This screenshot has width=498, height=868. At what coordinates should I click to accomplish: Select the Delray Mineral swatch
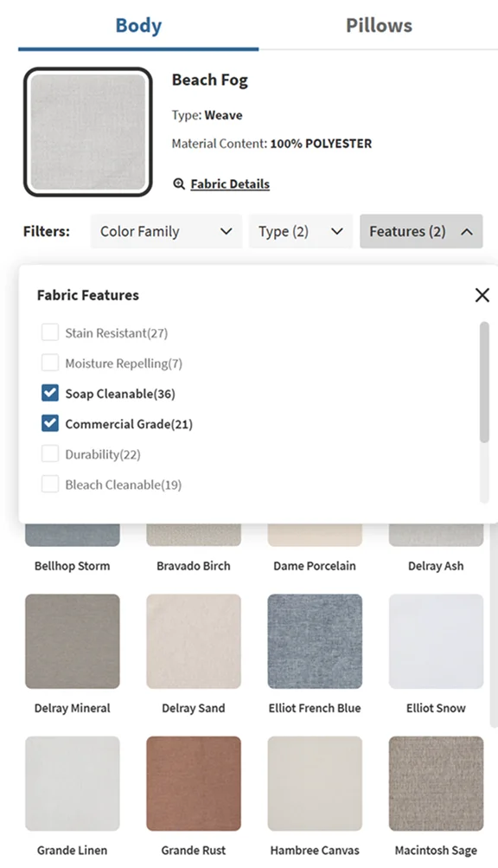click(x=73, y=641)
